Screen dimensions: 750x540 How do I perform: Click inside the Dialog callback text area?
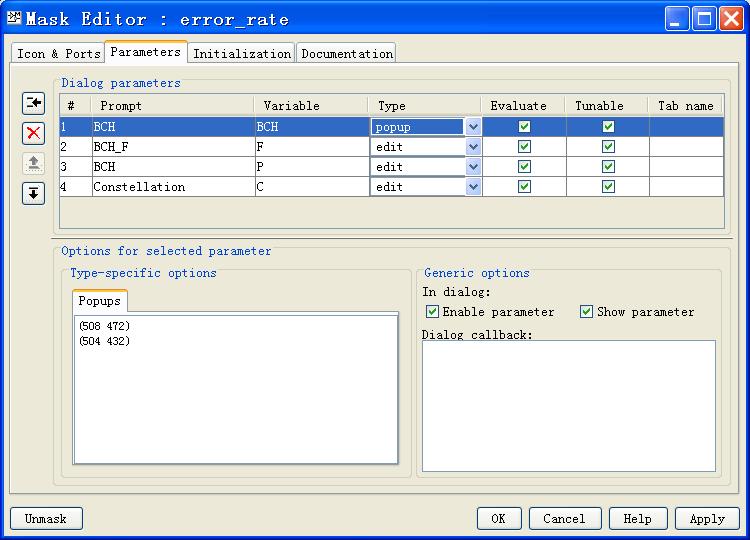click(x=569, y=406)
